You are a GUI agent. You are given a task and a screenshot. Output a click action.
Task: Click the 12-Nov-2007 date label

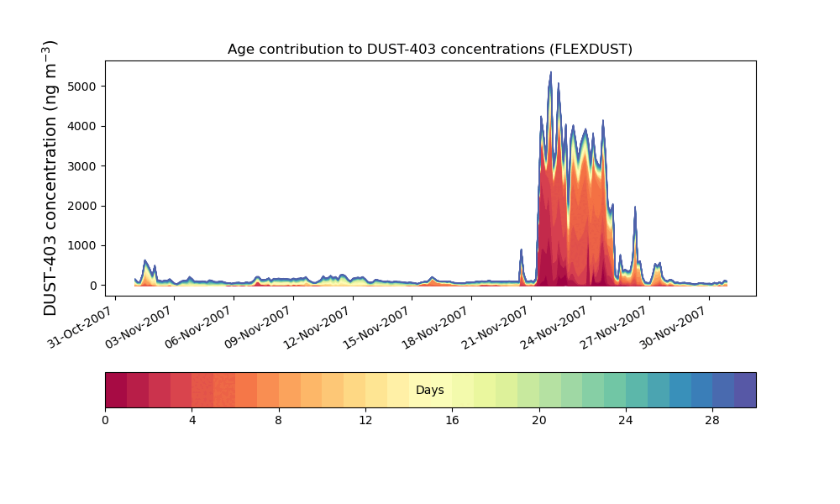[318, 327]
